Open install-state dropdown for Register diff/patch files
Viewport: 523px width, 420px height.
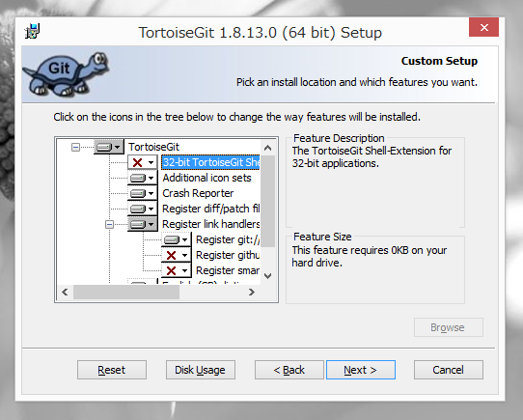click(x=143, y=209)
